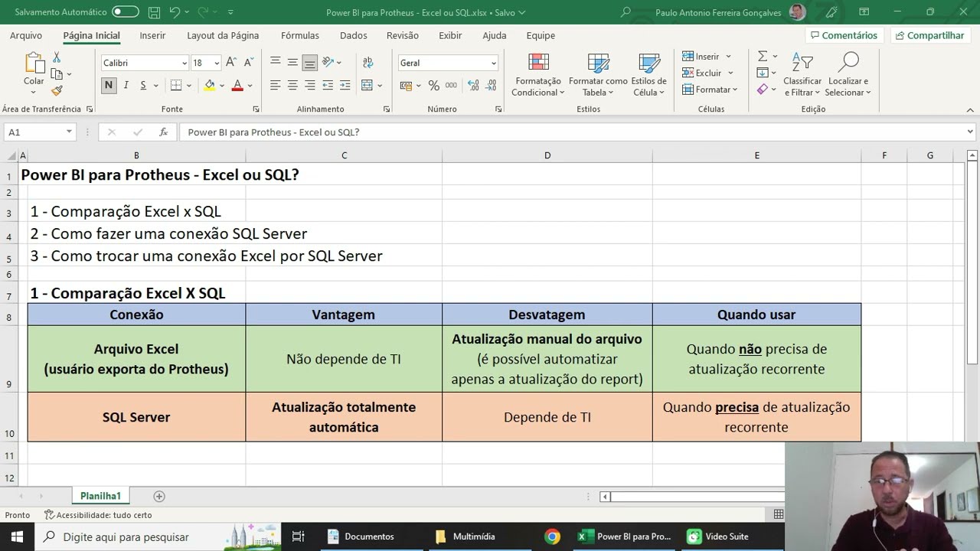Open Formatar como Tabela
The height and width of the screenshot is (551, 980).
(598, 75)
